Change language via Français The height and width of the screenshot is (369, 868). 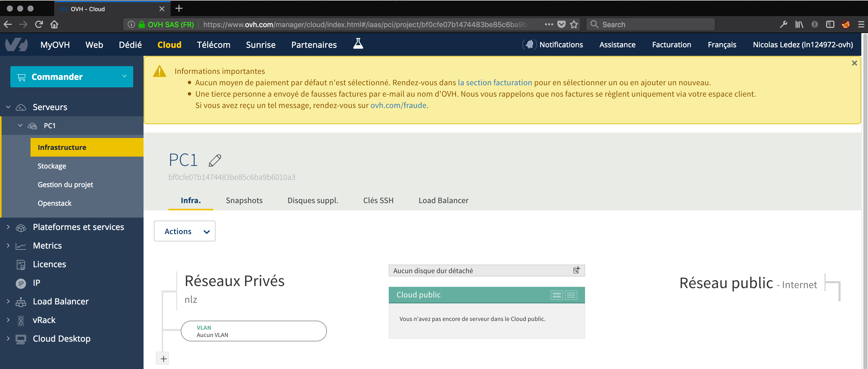coord(722,44)
